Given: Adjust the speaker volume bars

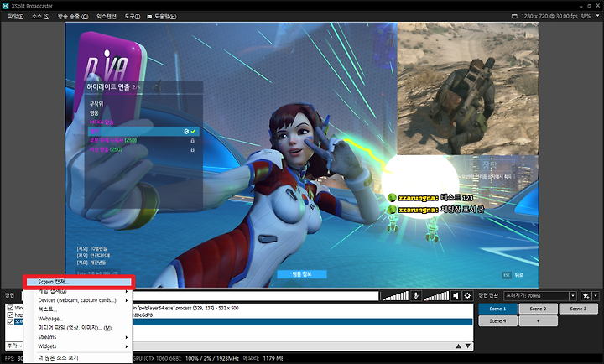Looking at the screenshot, I should [x=436, y=296].
